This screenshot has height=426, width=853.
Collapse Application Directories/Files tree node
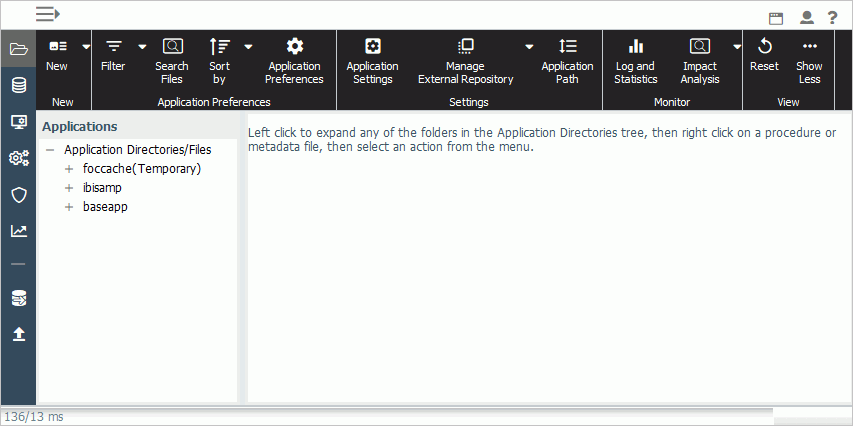coord(50,150)
